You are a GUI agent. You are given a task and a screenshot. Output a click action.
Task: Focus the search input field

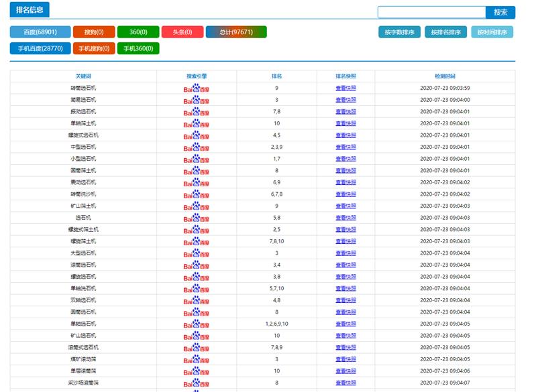(432, 12)
